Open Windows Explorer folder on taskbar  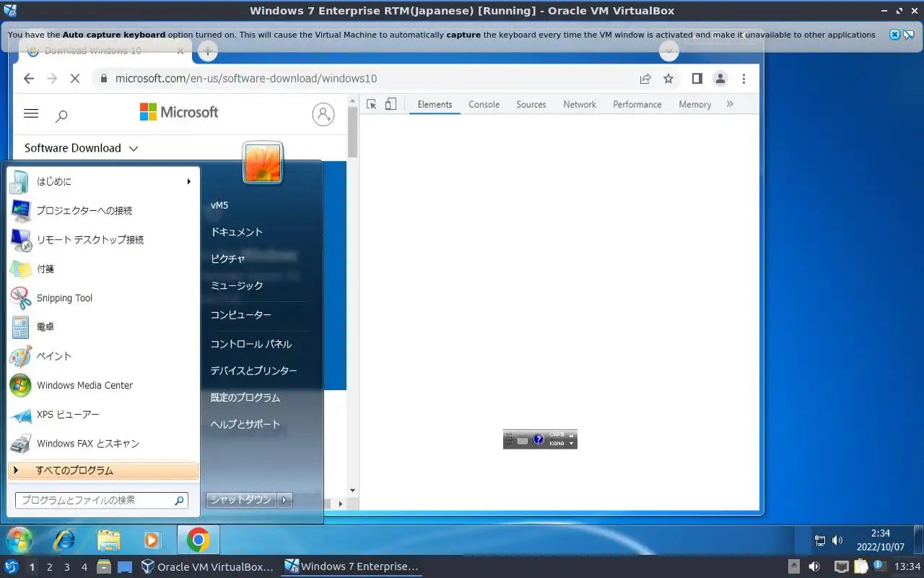pyautogui.click(x=108, y=540)
